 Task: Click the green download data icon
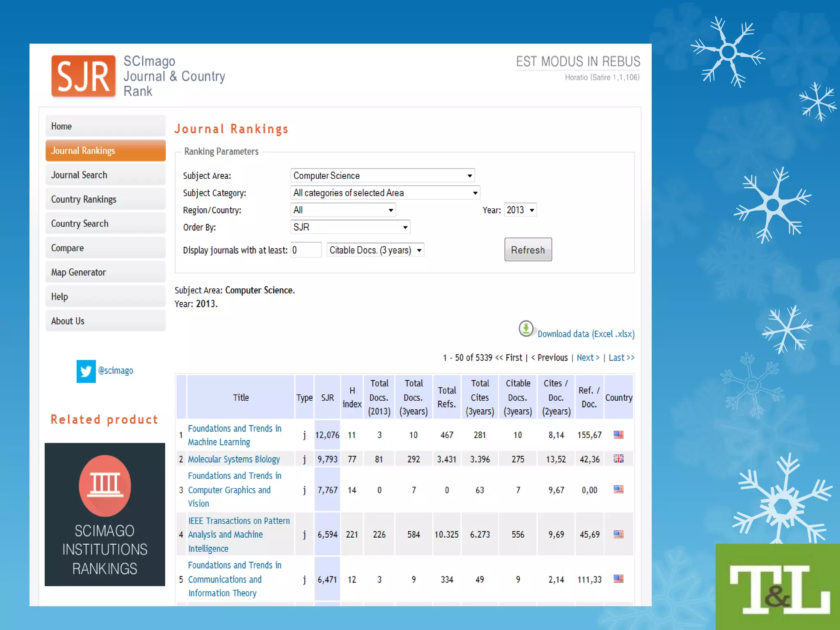[x=526, y=329]
